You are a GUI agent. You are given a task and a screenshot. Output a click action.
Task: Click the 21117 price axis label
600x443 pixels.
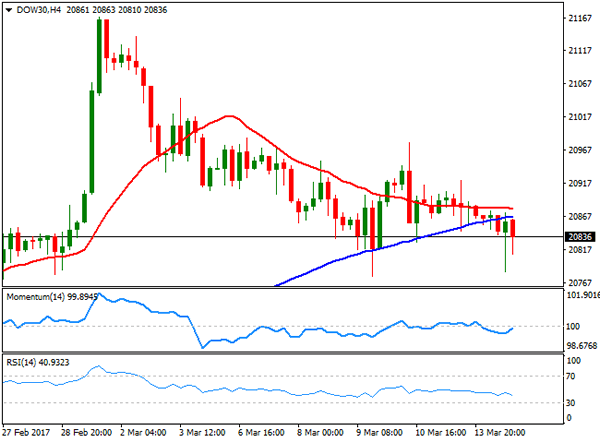580,50
